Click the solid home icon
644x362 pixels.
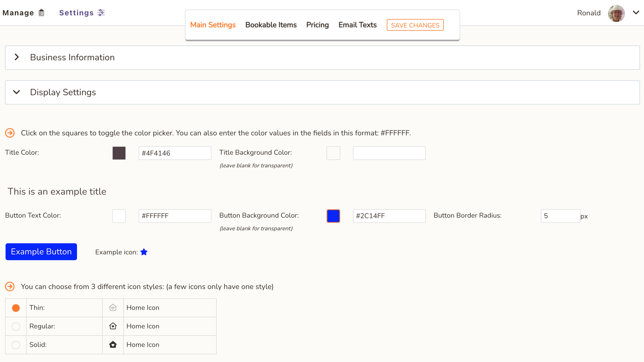pos(113,345)
